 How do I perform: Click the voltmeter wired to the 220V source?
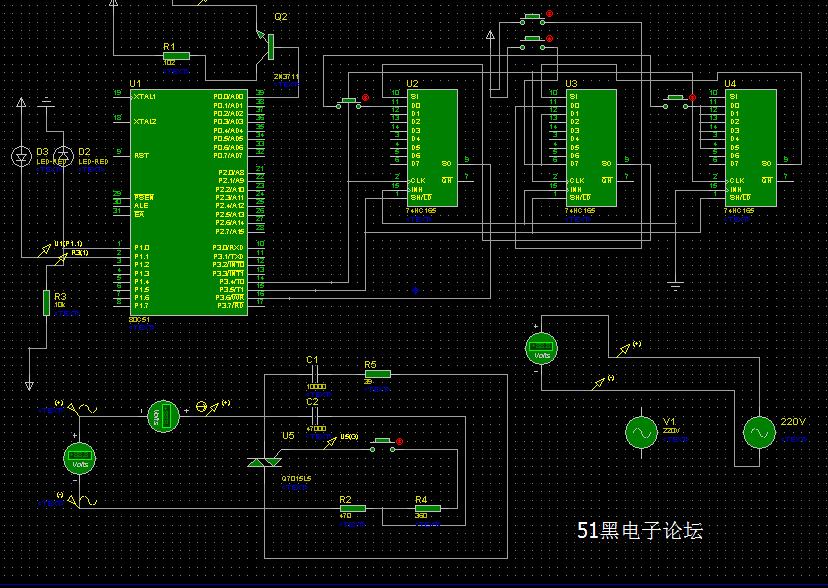coord(541,348)
